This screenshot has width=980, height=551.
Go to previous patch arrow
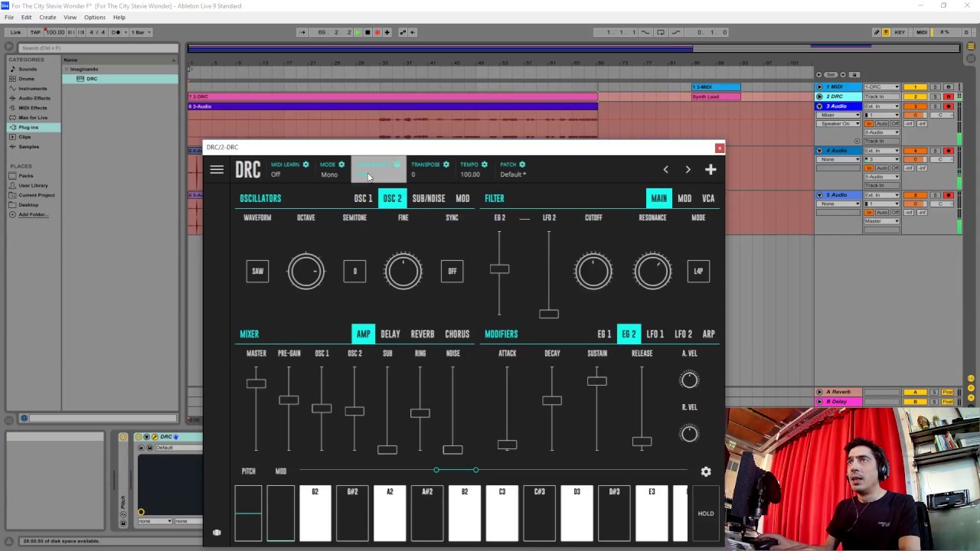pyautogui.click(x=665, y=170)
